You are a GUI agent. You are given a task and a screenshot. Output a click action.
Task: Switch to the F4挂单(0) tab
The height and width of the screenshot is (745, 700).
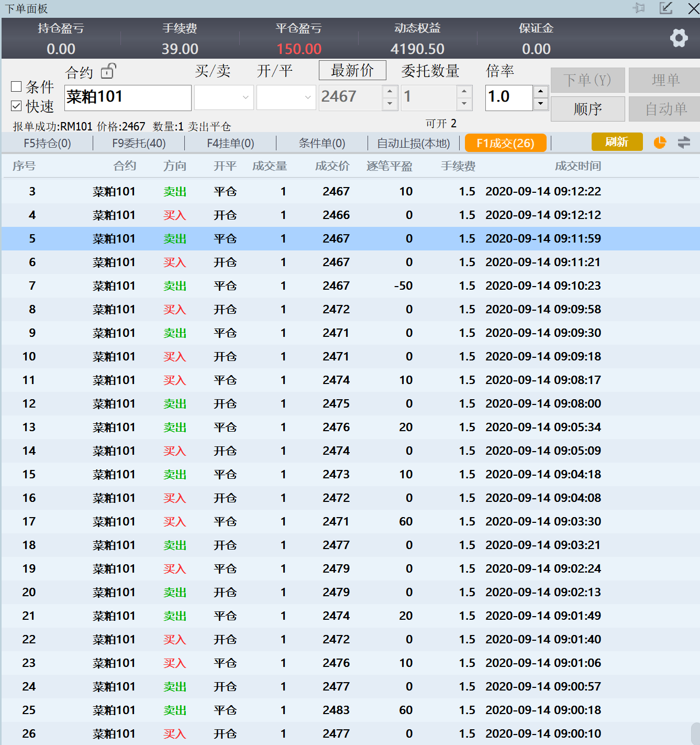pyautogui.click(x=230, y=143)
